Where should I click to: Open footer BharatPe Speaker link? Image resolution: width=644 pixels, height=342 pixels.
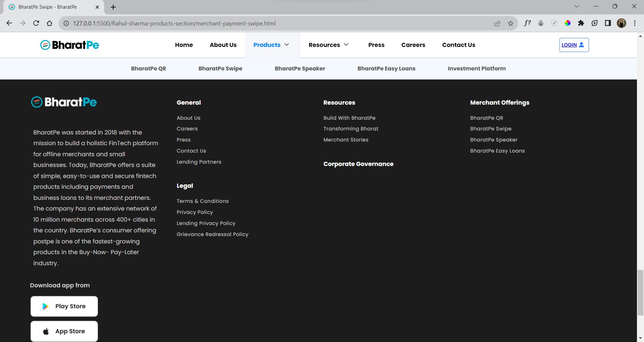494,140
